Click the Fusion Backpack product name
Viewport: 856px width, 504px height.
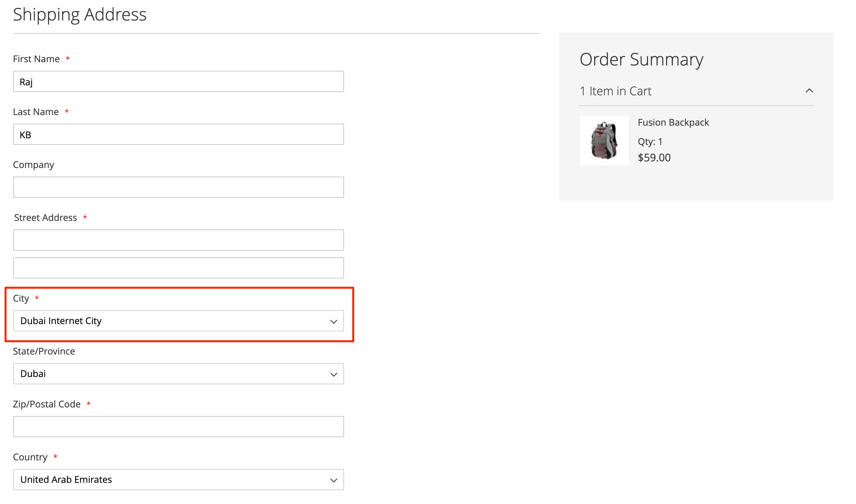(673, 122)
